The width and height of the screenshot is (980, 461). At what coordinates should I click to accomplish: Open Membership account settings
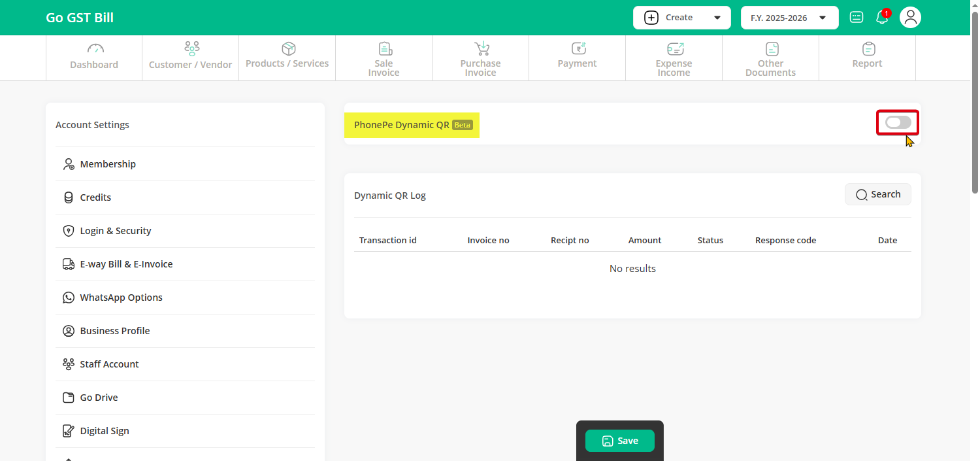pos(108,164)
